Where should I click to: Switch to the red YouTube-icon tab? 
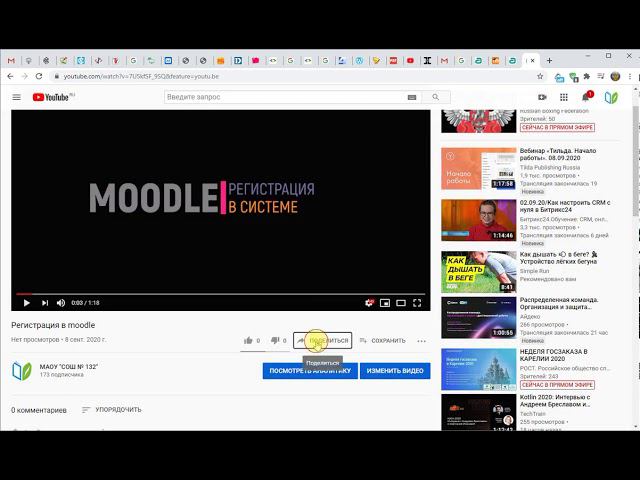pyautogui.click(x=410, y=61)
